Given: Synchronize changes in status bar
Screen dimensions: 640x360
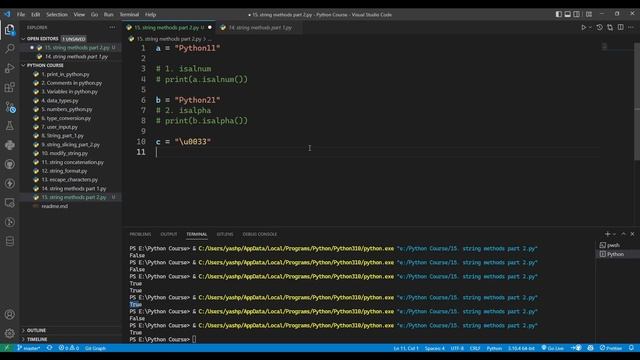Looking at the screenshot, I should [49, 348].
